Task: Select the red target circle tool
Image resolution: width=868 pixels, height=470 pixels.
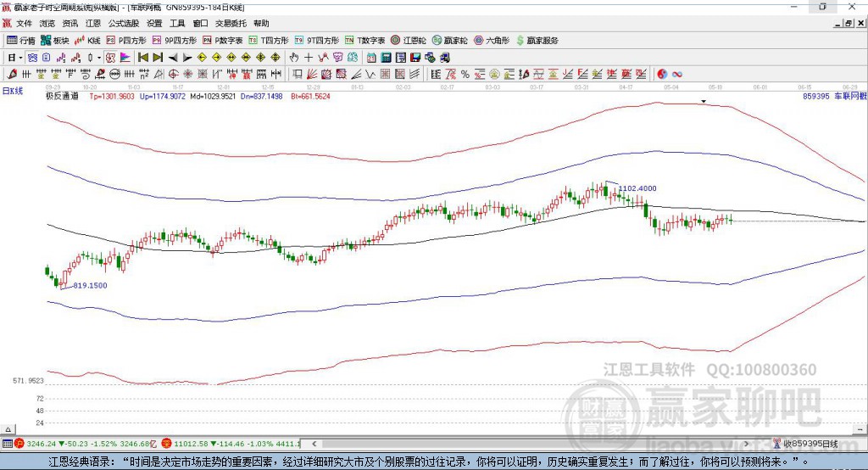Action: coord(173,75)
